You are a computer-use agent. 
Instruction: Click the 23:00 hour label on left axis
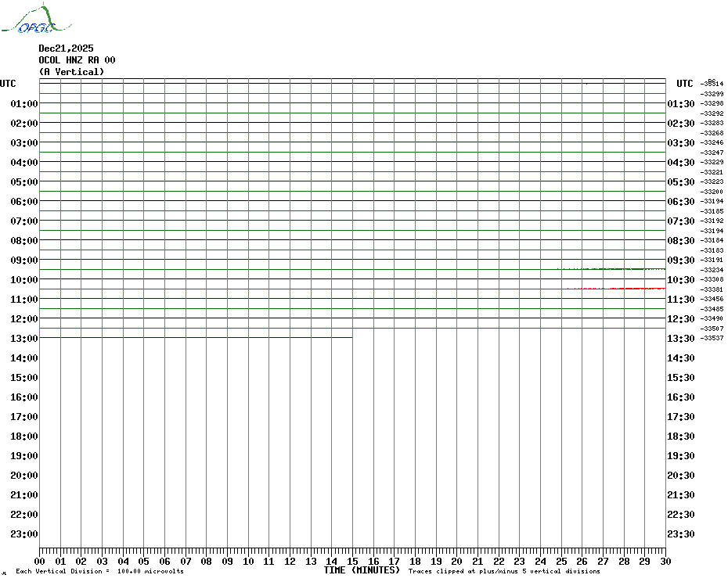coord(24,534)
